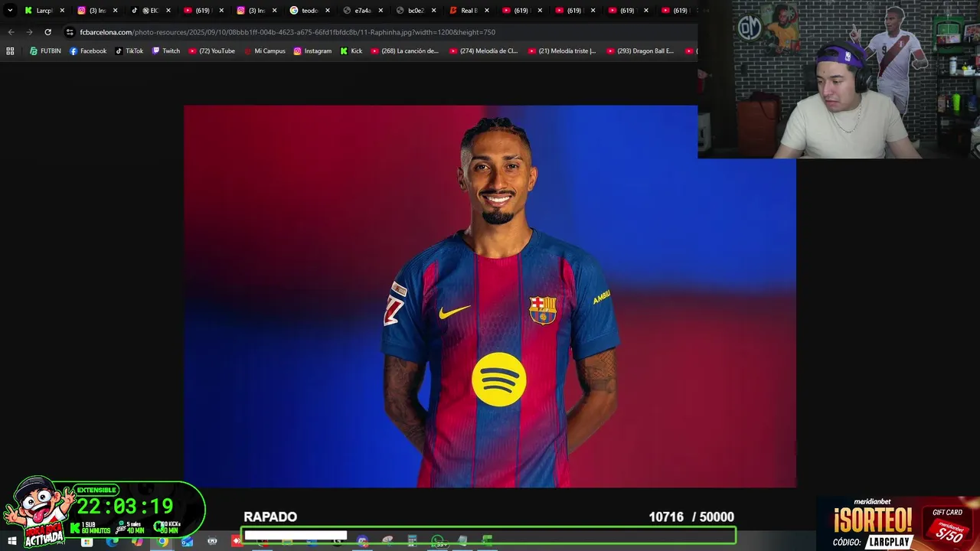Go back with the browser back arrow
The width and height of the screenshot is (980, 551).
click(11, 32)
